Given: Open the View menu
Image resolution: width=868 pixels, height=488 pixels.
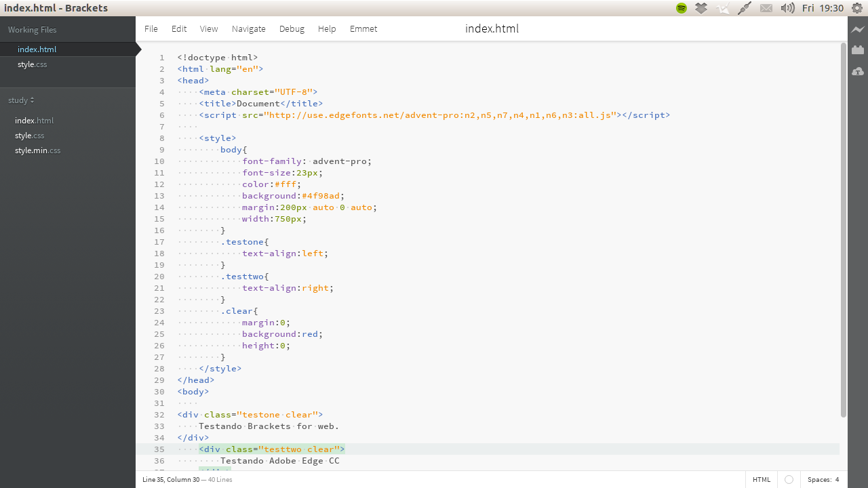Looking at the screenshot, I should pos(209,28).
